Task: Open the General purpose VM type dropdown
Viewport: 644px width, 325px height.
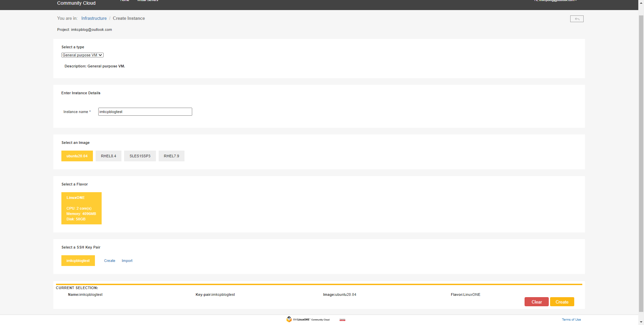Action: [x=83, y=55]
